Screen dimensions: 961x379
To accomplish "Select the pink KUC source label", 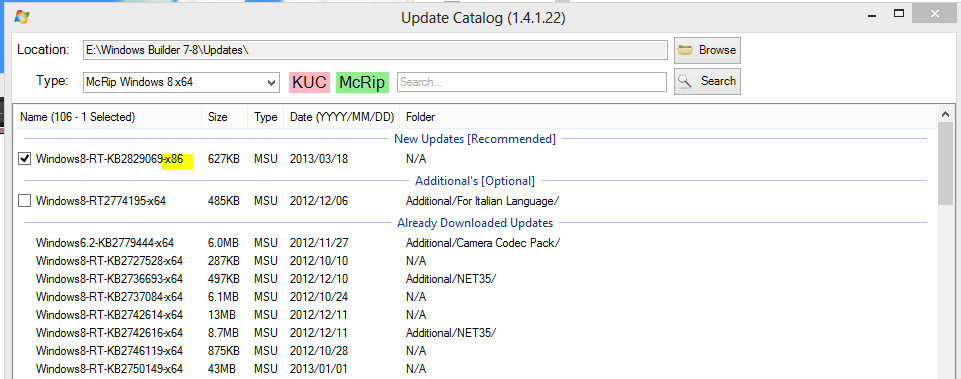I will [x=310, y=82].
